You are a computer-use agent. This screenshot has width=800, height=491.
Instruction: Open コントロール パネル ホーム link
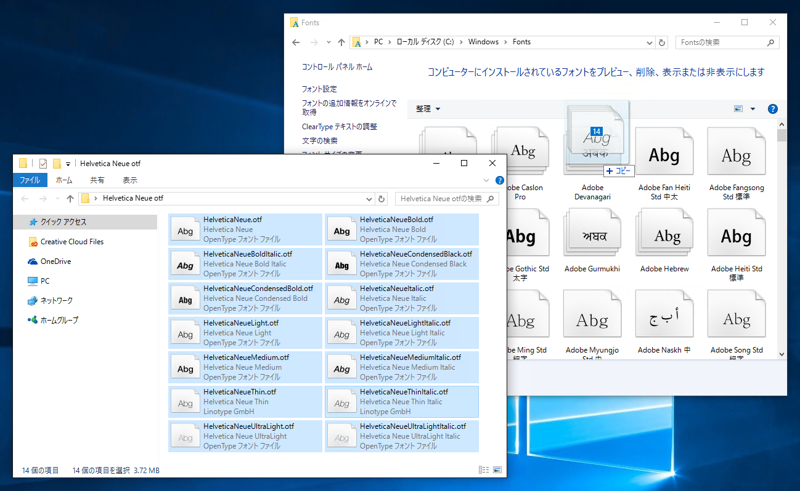point(337,67)
